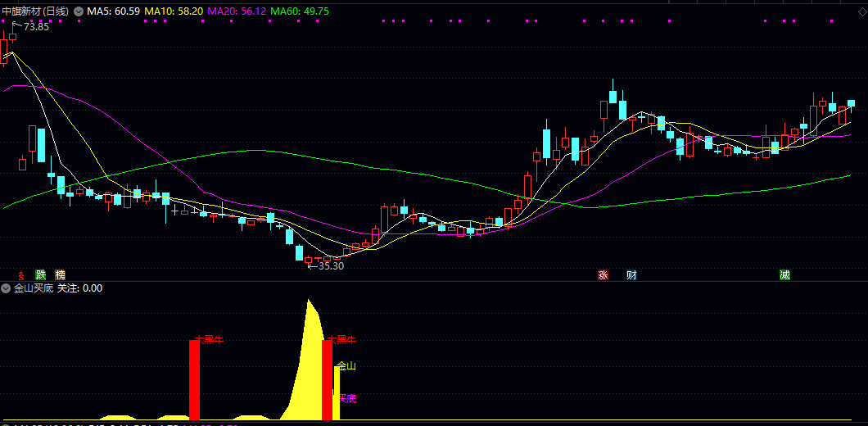Click the red 涨 event marker

(x=604, y=274)
